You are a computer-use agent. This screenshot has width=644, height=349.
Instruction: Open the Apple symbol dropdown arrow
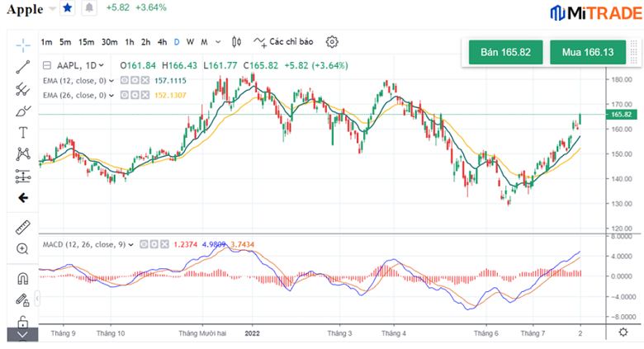click(x=53, y=8)
